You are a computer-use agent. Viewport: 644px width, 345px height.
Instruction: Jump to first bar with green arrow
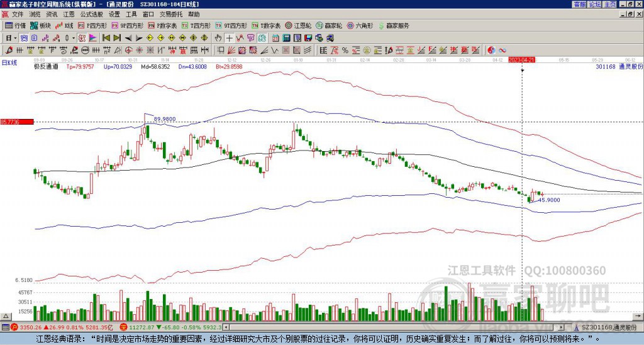[x=106, y=38]
